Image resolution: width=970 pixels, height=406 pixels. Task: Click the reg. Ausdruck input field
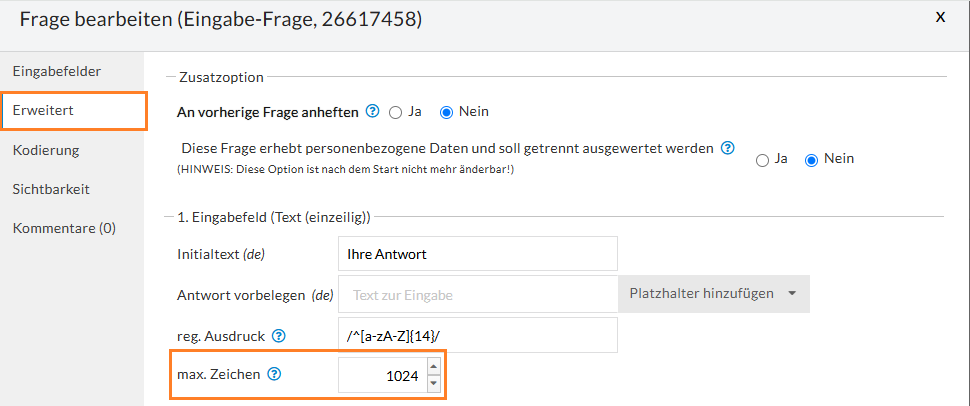tap(477, 336)
